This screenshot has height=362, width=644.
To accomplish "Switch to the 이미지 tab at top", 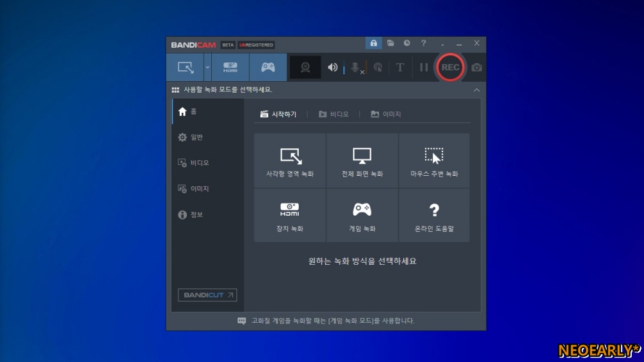I will coord(386,114).
